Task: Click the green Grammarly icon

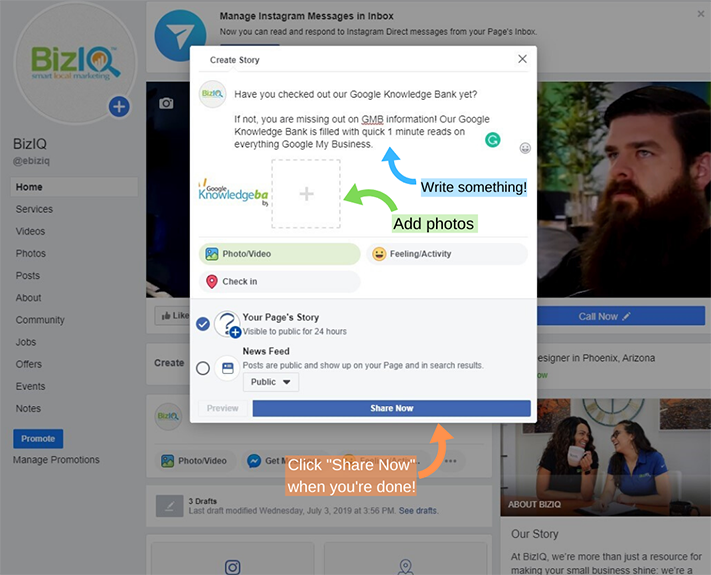Action: [492, 140]
